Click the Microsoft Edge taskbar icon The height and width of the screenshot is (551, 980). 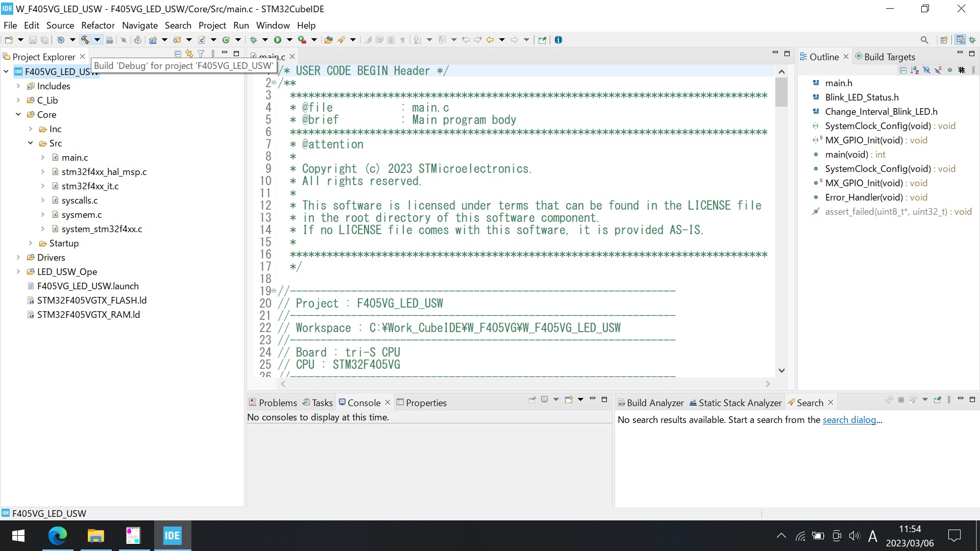58,536
